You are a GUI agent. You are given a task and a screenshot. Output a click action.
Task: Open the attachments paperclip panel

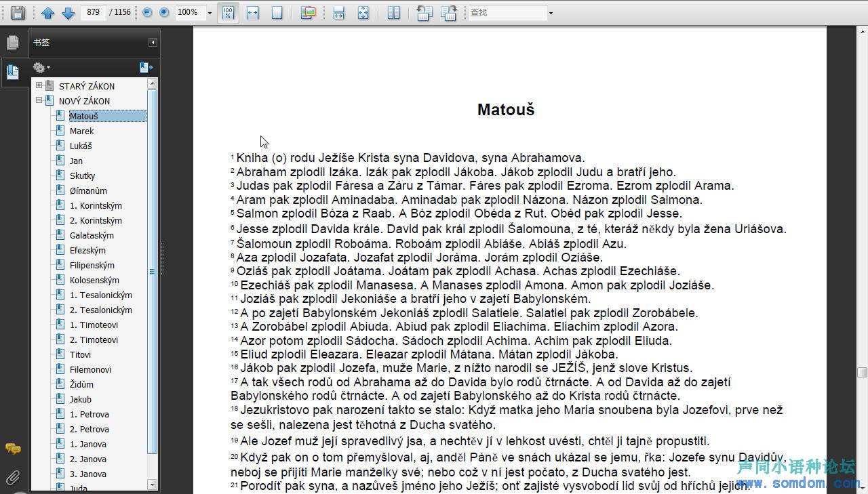12,477
